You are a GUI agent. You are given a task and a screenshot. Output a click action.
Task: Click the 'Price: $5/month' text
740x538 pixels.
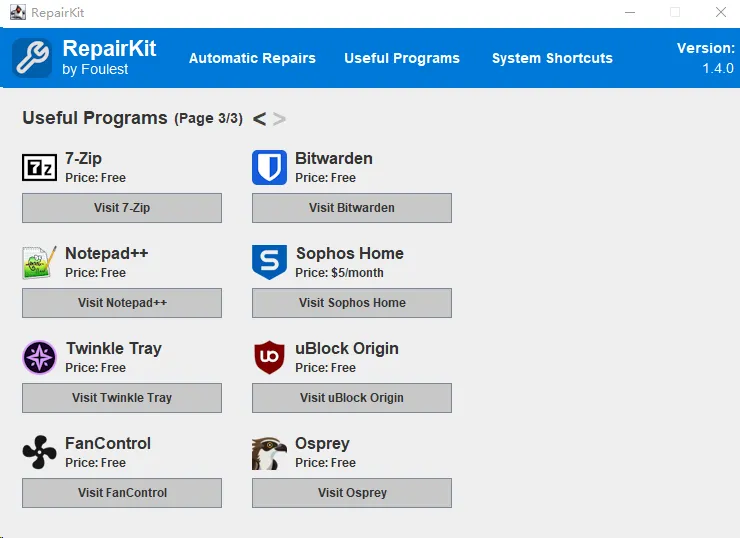pyautogui.click(x=339, y=273)
